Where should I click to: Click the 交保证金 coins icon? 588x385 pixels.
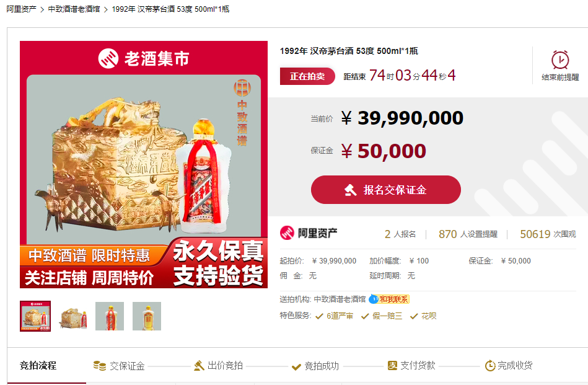coord(99,366)
